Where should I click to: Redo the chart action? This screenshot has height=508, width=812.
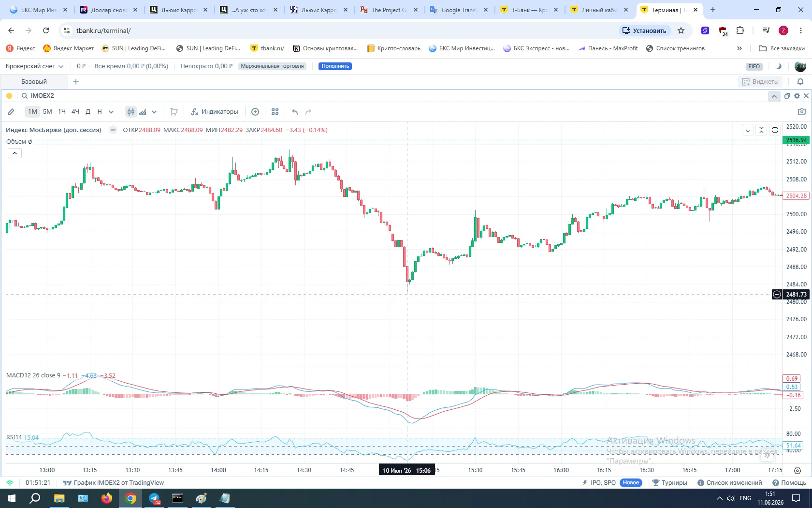tap(308, 112)
